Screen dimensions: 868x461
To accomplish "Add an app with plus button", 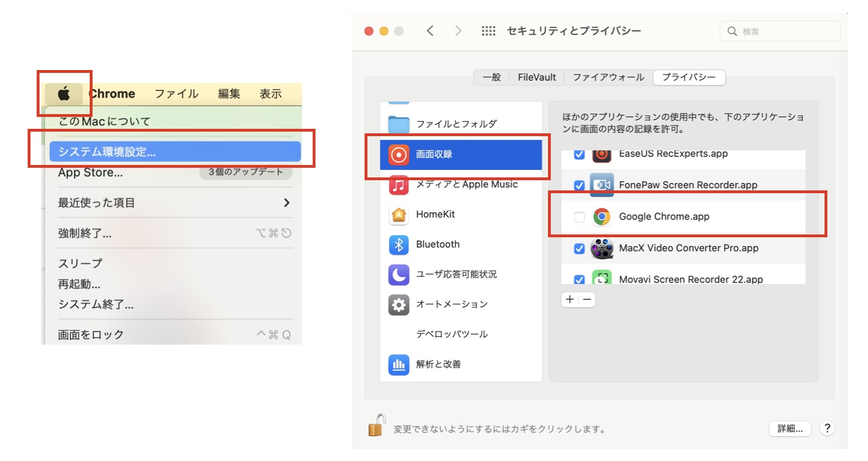I will (x=570, y=299).
